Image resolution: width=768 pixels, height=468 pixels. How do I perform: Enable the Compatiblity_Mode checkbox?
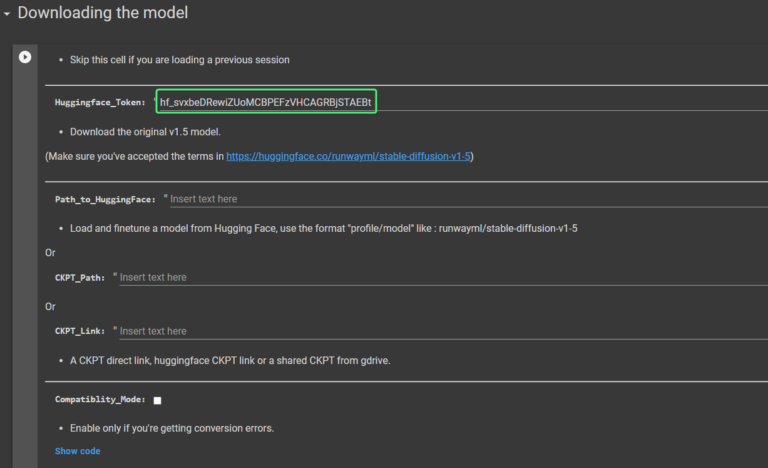157,400
